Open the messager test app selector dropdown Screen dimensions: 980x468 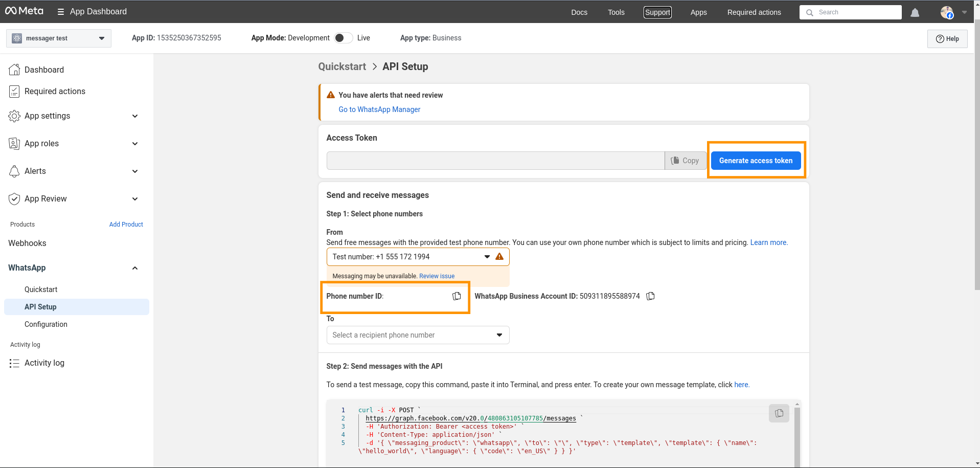tap(59, 38)
